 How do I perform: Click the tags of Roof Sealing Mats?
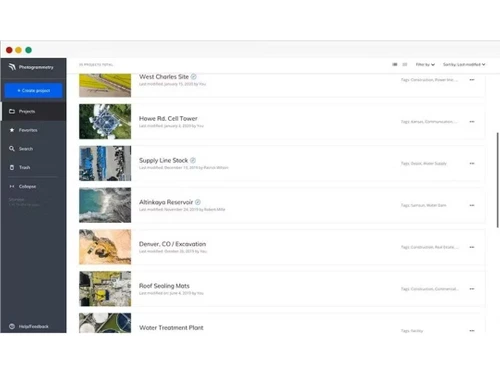430,289
